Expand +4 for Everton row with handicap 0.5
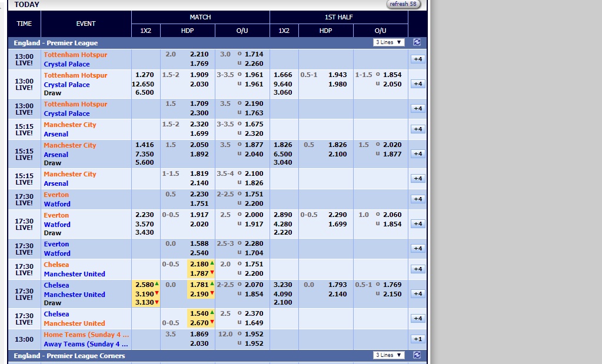Viewport: 602px width, 364px height. point(418,199)
